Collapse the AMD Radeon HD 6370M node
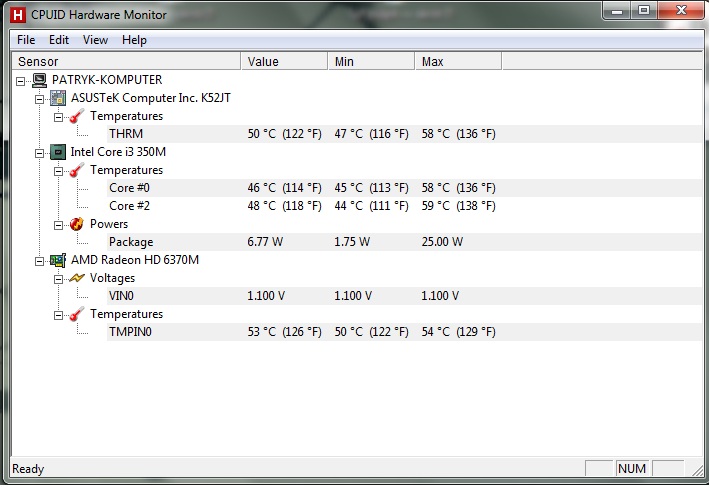 (39, 262)
